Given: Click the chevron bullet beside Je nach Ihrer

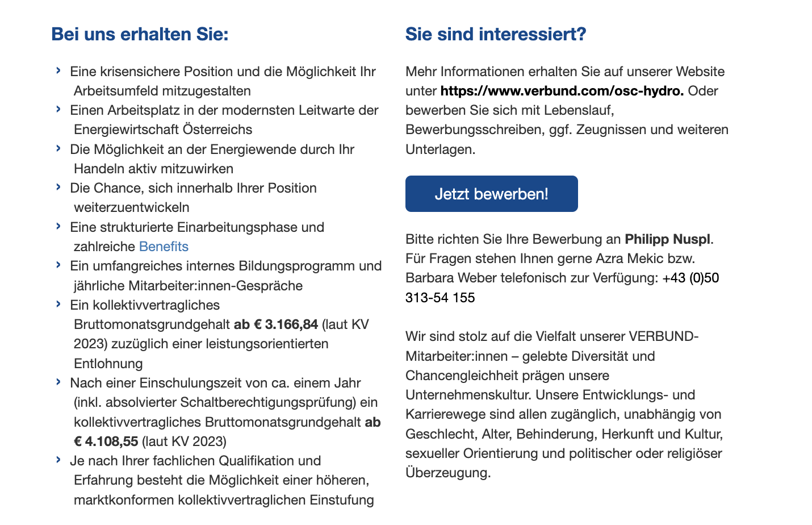Looking at the screenshot, I should (x=58, y=460).
